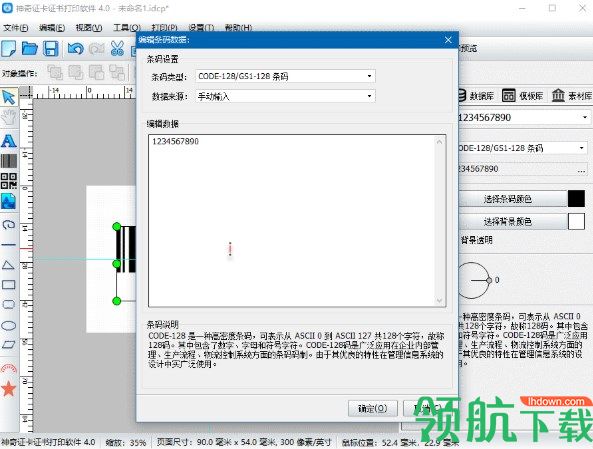Viewport: 593px width, 449px height.
Task: Open the 工具(O) menu
Action: [x=127, y=28]
